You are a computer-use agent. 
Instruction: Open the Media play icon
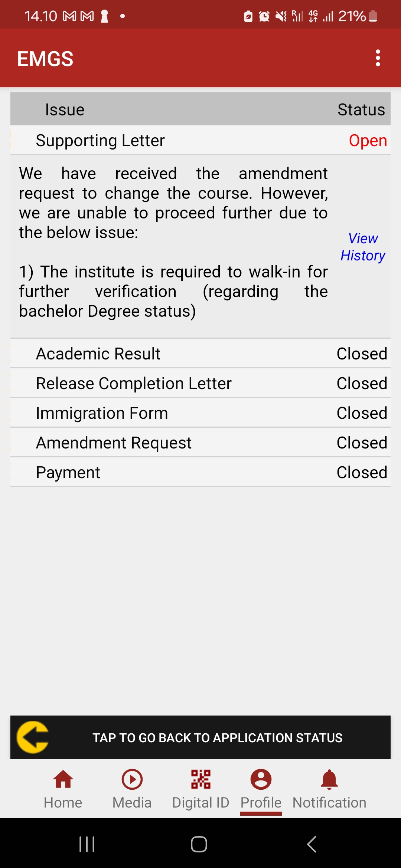coord(132,779)
